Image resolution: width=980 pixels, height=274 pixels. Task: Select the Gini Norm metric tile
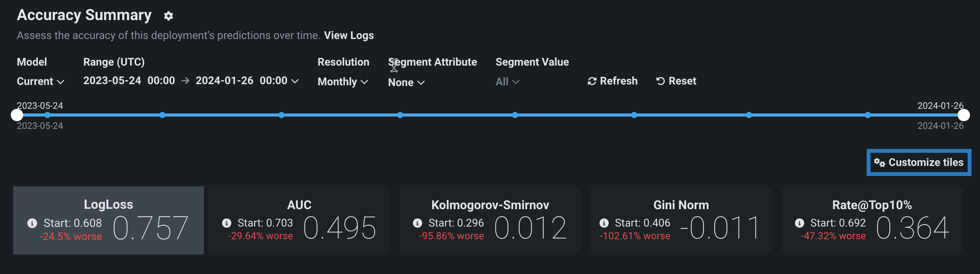pyautogui.click(x=681, y=220)
